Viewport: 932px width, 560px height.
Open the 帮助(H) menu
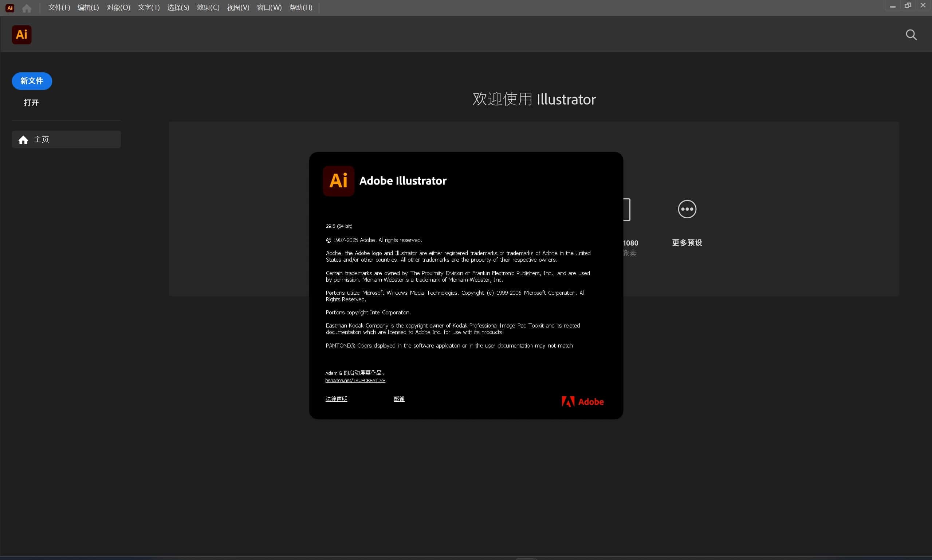300,7
